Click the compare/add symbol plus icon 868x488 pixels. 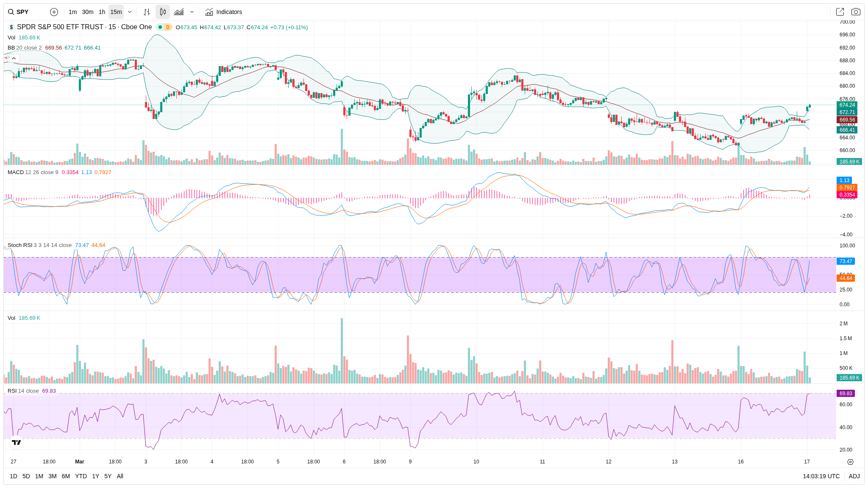pos(54,12)
